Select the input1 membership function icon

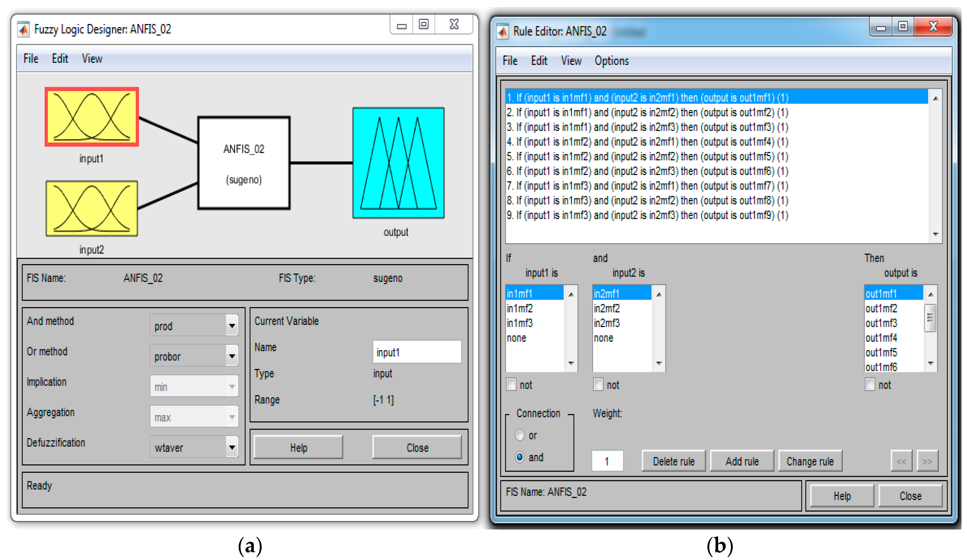91,117
